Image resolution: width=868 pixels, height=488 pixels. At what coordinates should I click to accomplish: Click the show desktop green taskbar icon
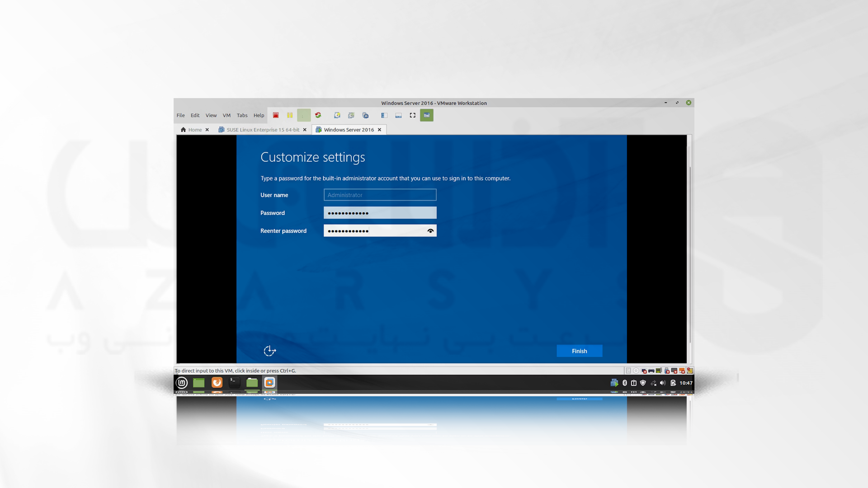(199, 383)
